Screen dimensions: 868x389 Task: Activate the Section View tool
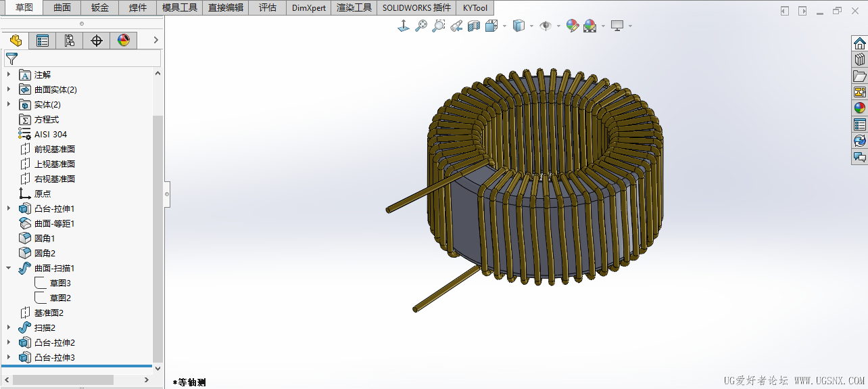(x=474, y=26)
